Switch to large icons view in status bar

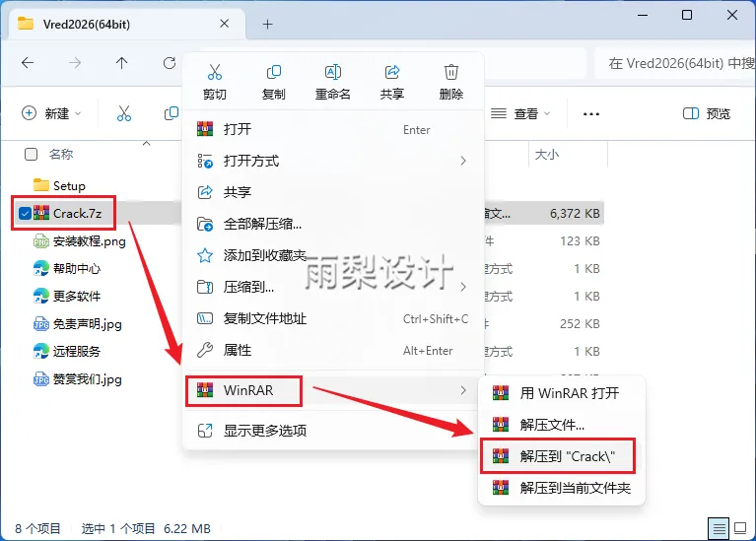coord(740,528)
